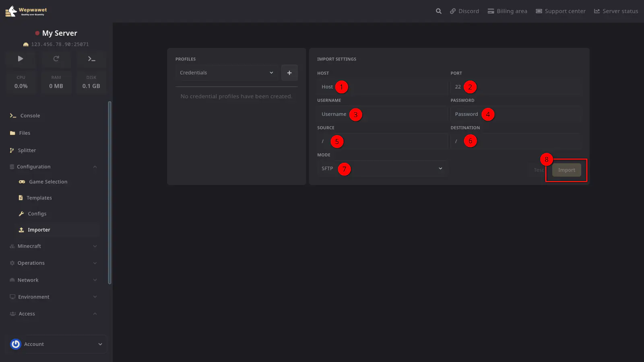Click the sidebar vertical scrollbar
This screenshot has width=644, height=362.
(109, 193)
